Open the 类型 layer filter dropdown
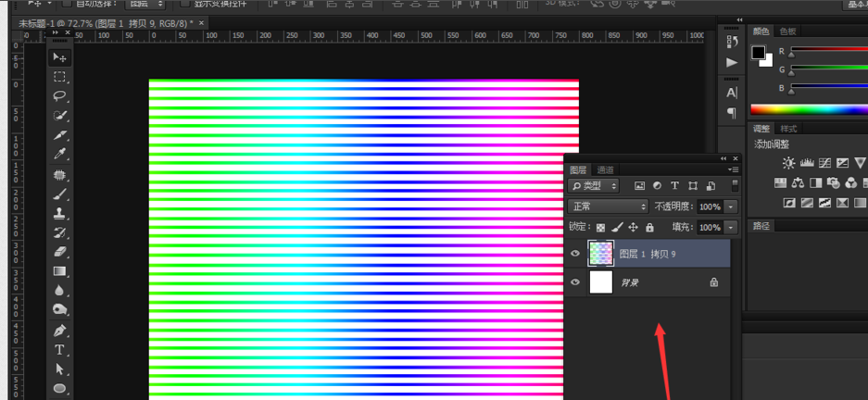 [594, 186]
